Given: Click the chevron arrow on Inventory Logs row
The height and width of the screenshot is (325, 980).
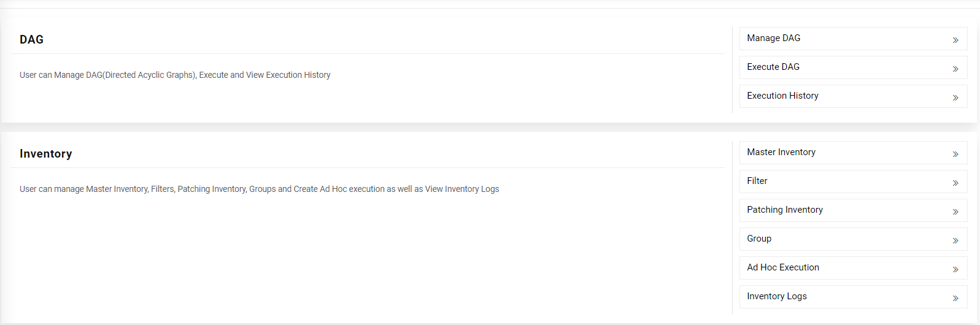Looking at the screenshot, I should coord(955,298).
